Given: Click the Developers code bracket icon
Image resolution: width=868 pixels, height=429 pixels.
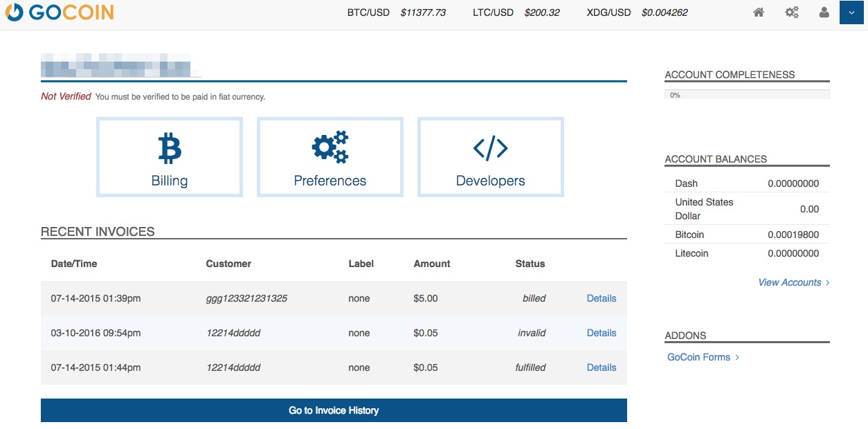Looking at the screenshot, I should [x=490, y=146].
